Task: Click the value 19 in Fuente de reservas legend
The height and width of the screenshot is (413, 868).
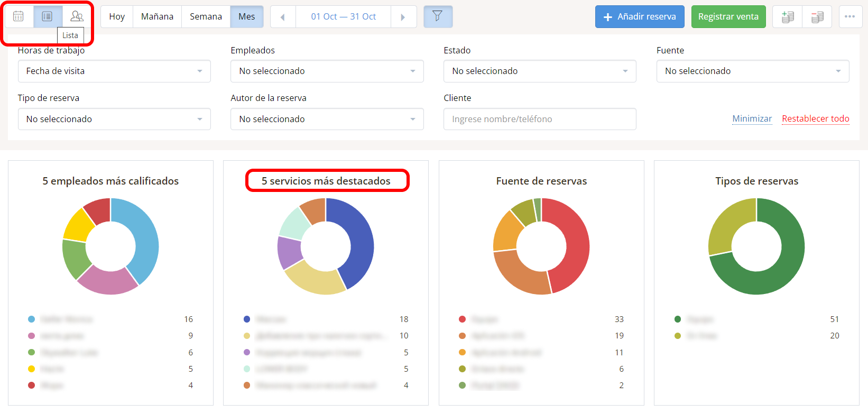Action: tap(619, 335)
